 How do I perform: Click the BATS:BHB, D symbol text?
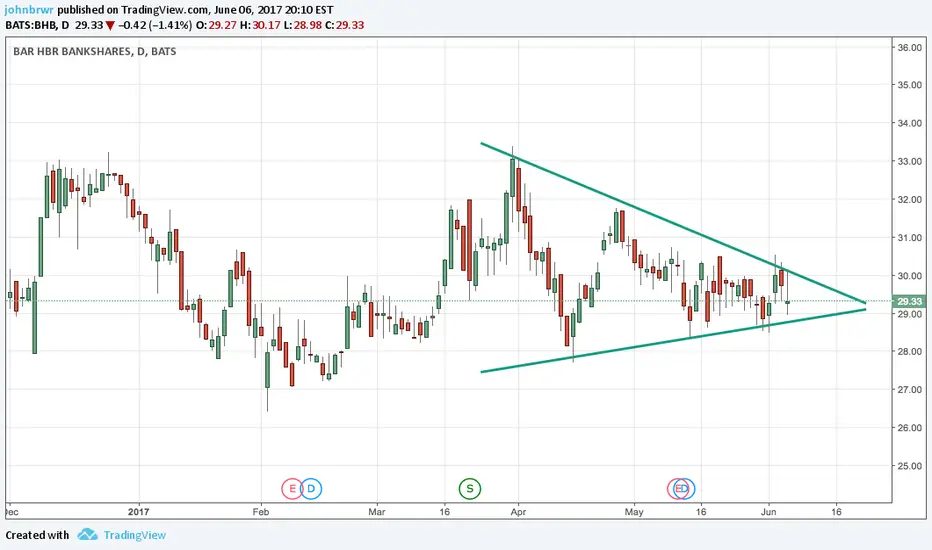(x=37, y=25)
